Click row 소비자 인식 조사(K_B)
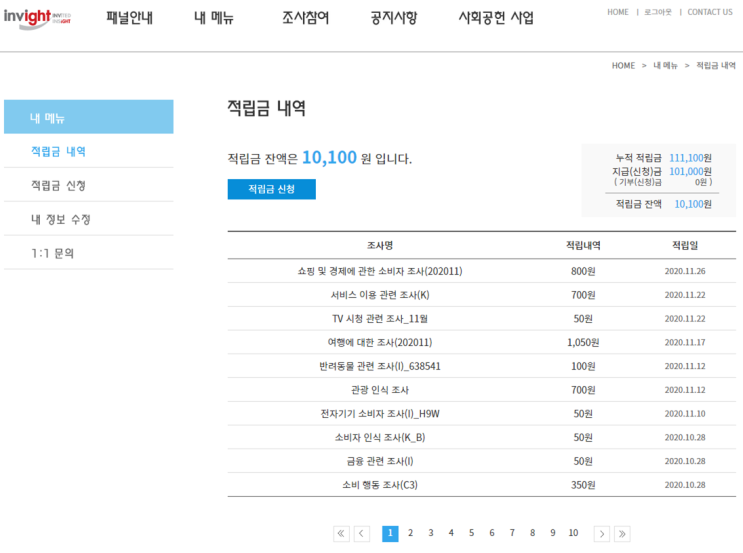743x553 pixels. pyautogui.click(x=482, y=437)
